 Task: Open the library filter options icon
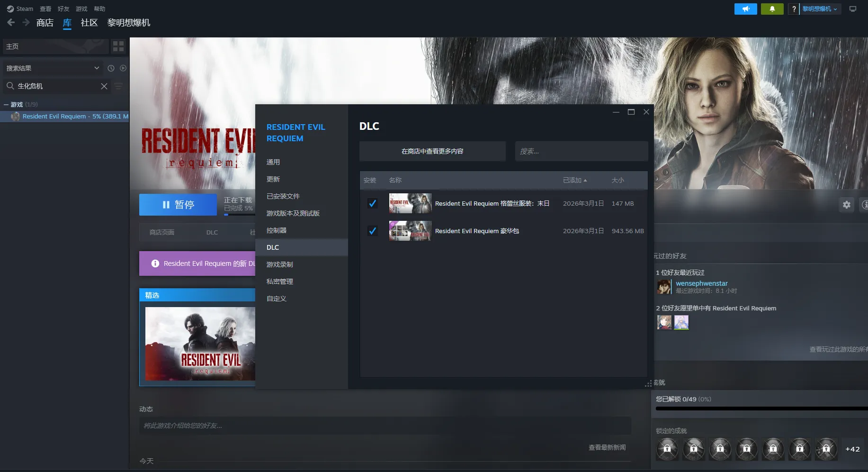click(118, 86)
